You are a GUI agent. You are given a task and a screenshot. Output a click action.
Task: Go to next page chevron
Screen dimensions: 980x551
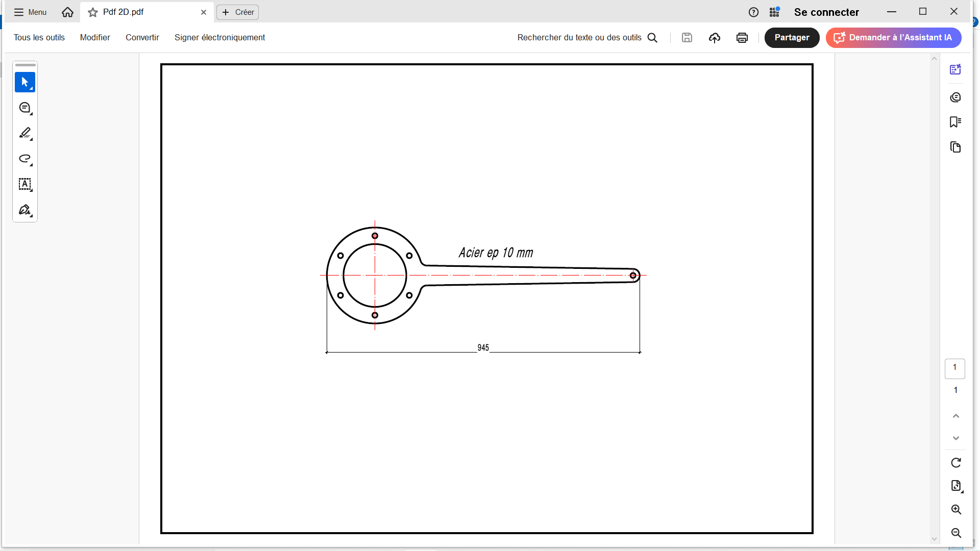click(x=955, y=438)
